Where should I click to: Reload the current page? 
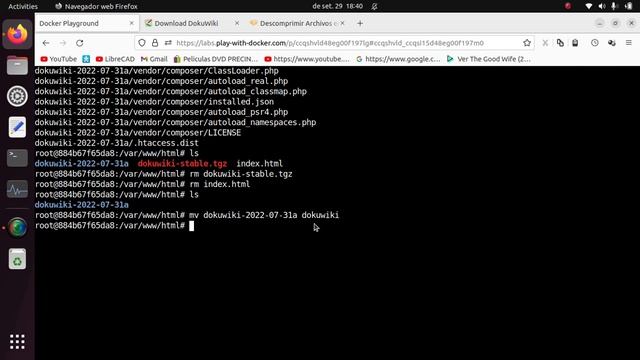[80, 43]
